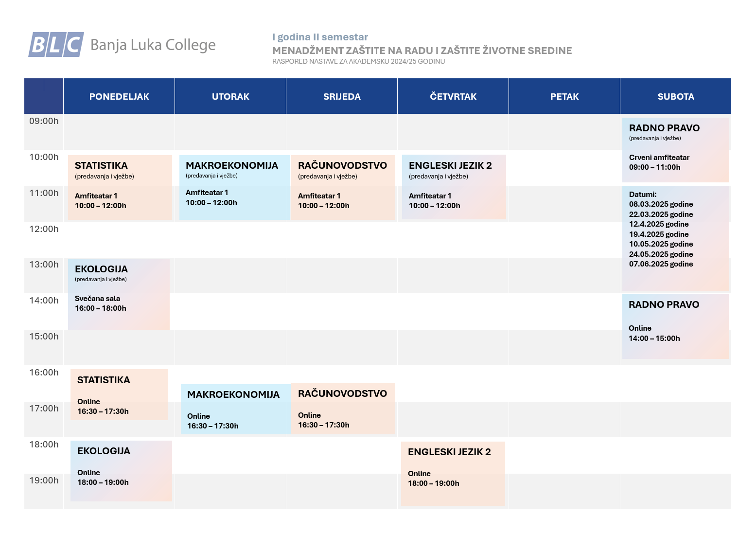Select the STATISTIKA Online 16:30–17:30h block
This screenshot has height=534, width=756.
point(119,394)
